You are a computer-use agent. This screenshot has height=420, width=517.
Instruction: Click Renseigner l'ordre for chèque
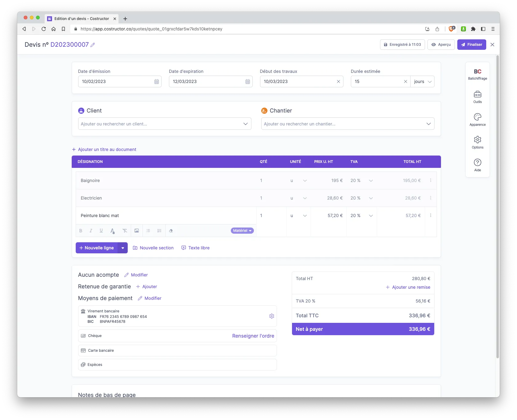(x=253, y=336)
